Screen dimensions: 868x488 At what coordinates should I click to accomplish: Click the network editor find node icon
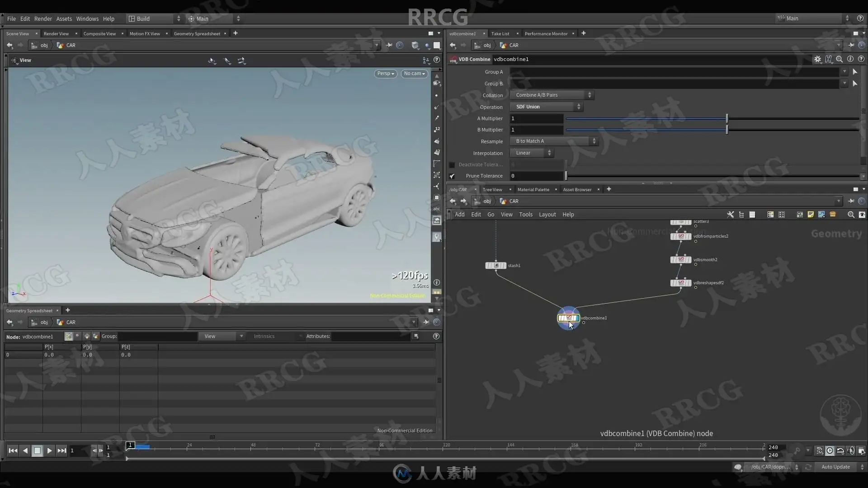point(851,215)
